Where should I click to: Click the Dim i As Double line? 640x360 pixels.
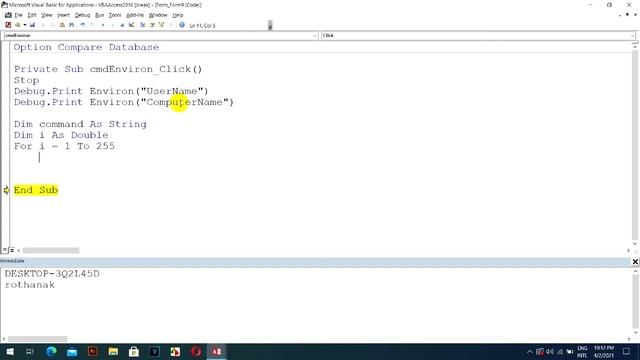point(61,135)
